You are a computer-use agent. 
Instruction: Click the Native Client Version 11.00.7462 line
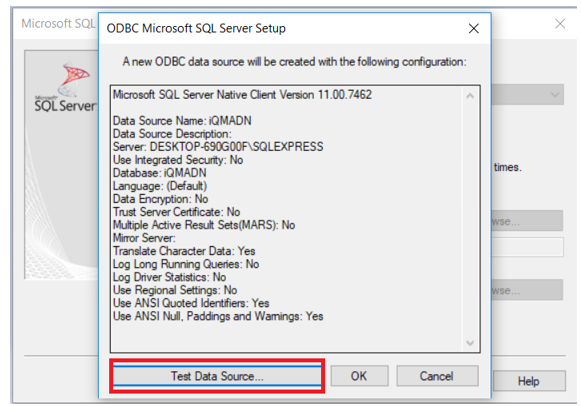coord(242,95)
